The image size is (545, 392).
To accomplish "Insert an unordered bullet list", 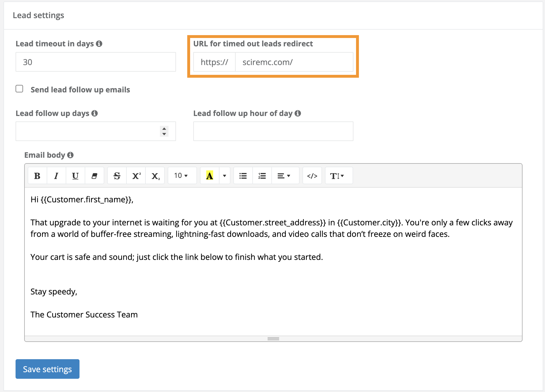I will click(243, 175).
